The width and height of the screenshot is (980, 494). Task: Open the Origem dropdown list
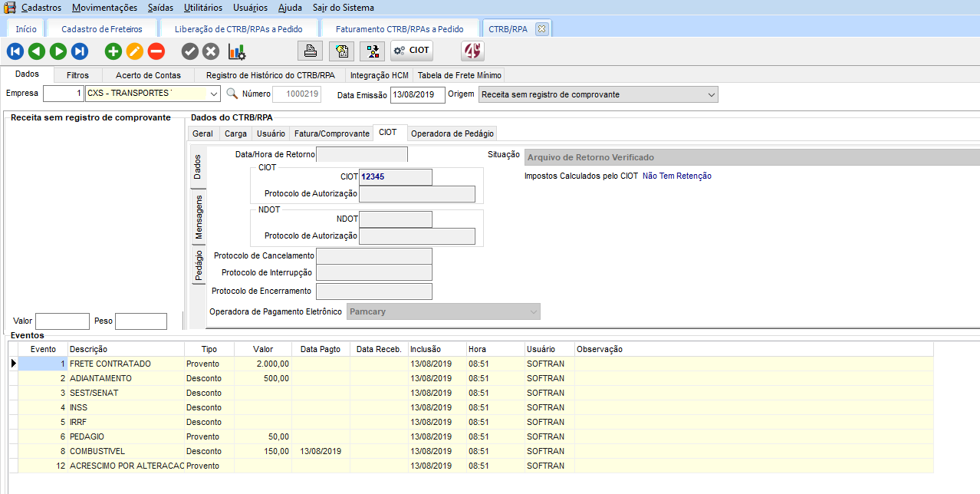tap(712, 94)
